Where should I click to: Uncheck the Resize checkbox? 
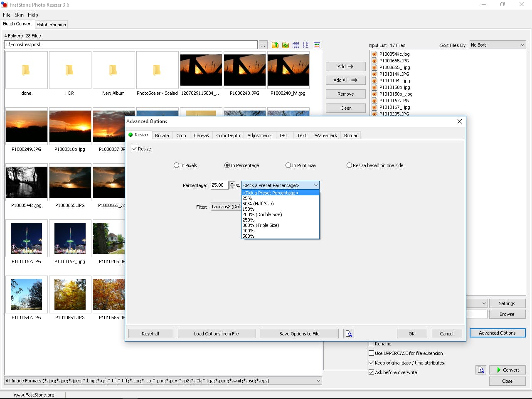click(x=135, y=149)
